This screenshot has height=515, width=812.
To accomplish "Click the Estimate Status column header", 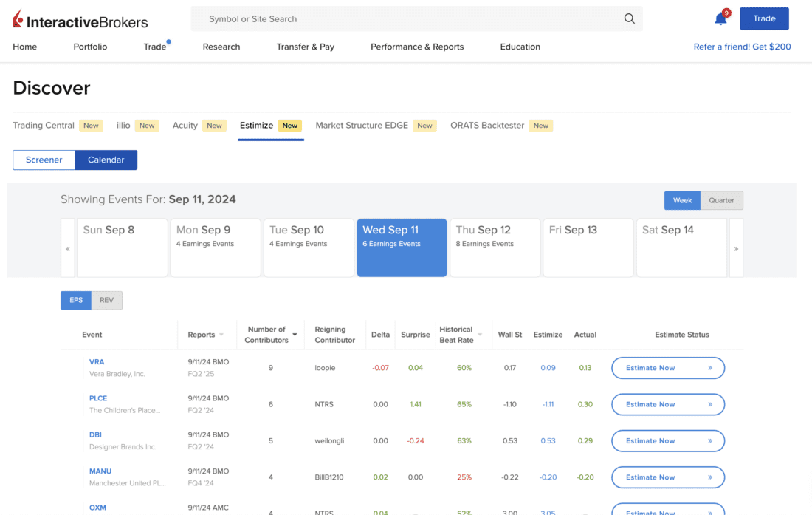I will 682,335.
